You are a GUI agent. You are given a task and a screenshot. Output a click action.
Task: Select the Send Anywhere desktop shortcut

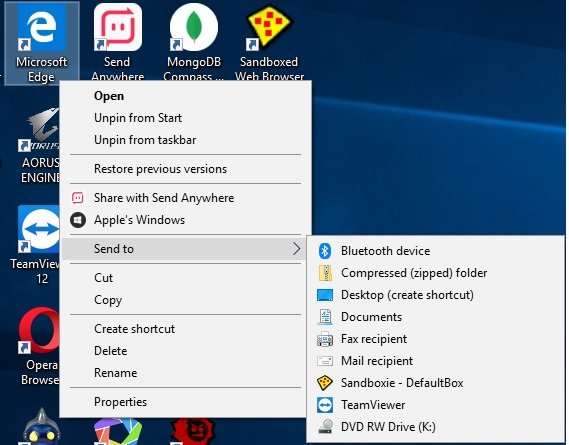pyautogui.click(x=118, y=42)
